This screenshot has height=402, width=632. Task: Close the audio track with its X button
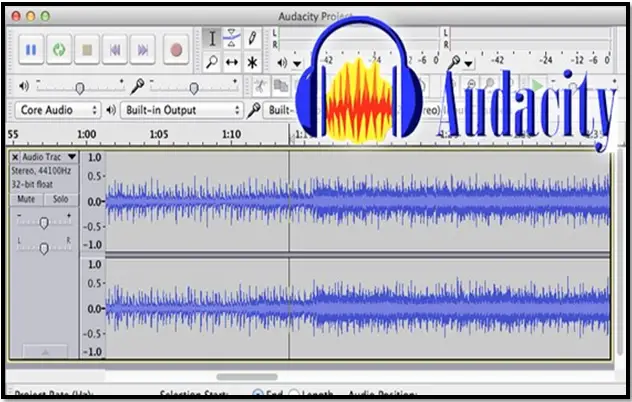click(x=15, y=157)
